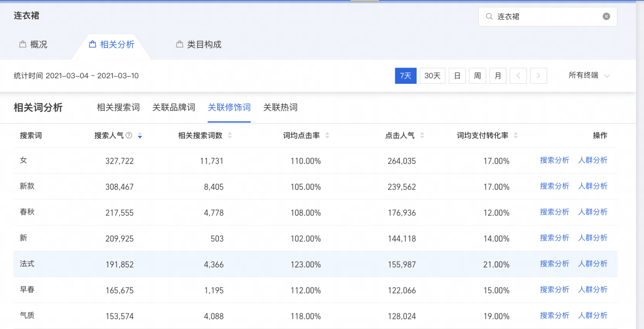This screenshot has height=329, width=644.
Task: Sort the 词均支付转化率 column
Action: pos(516,136)
